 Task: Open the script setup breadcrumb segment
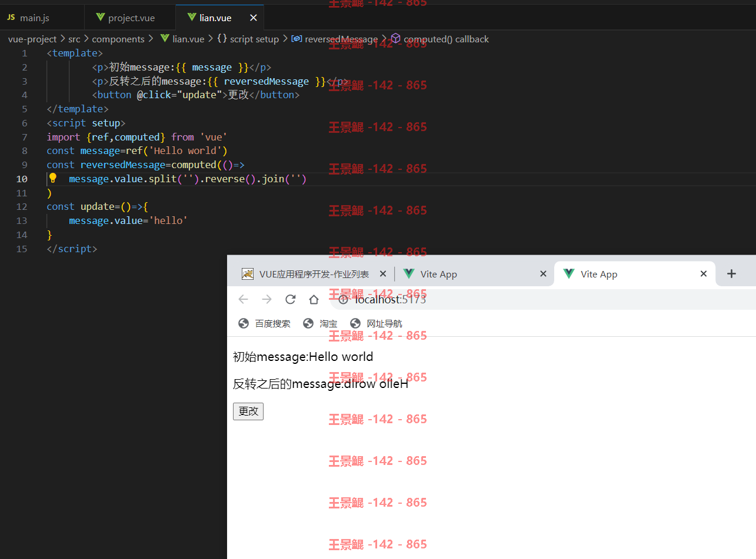coord(254,39)
